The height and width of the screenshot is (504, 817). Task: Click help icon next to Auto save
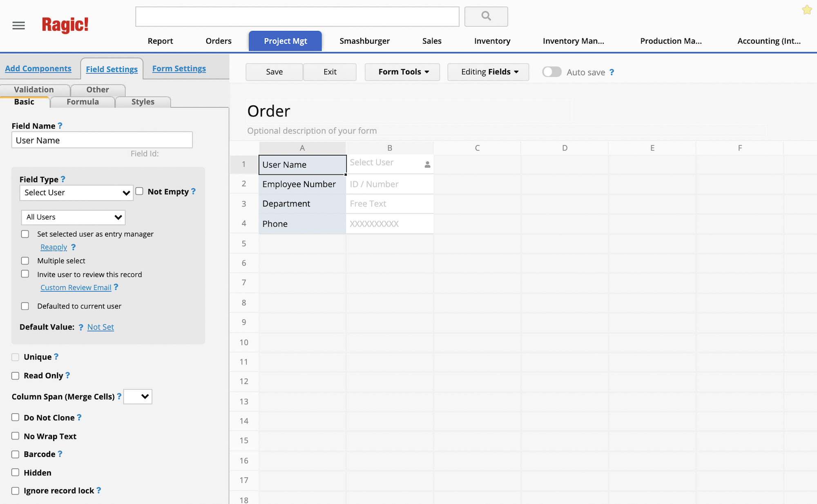(612, 72)
